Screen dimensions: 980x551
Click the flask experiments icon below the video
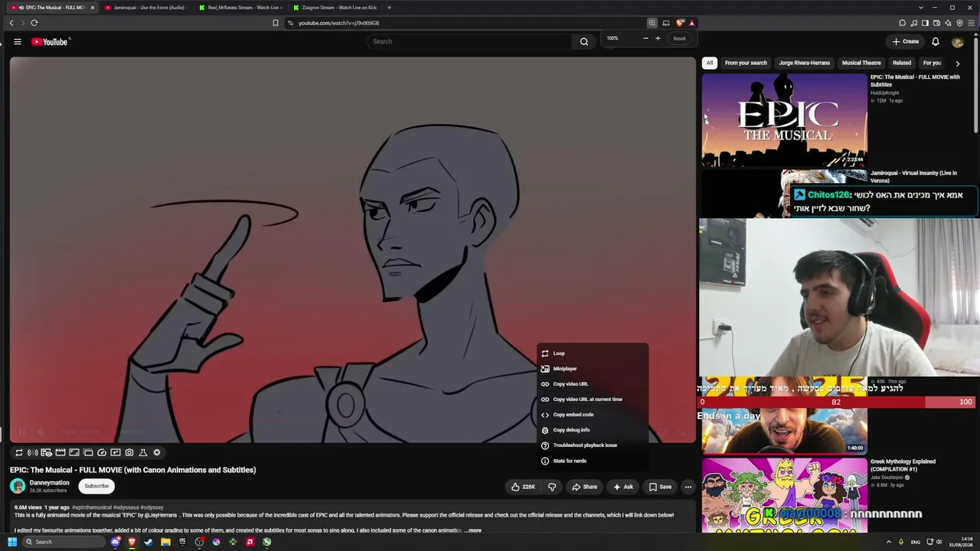pos(143,452)
